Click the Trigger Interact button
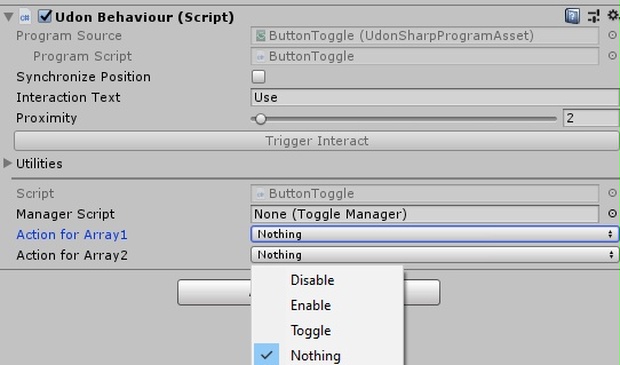This screenshot has height=365, width=620. coord(317,141)
